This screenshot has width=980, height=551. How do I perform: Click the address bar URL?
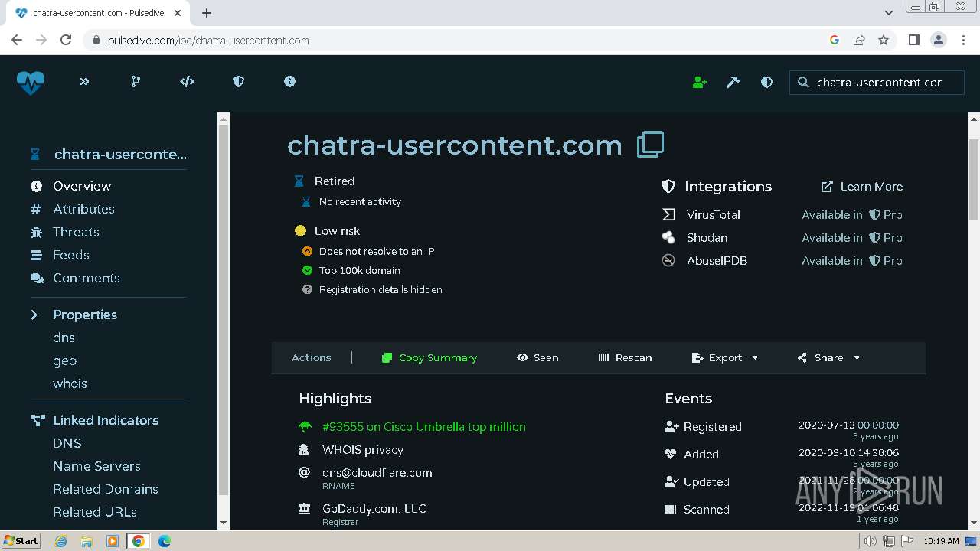(x=208, y=40)
